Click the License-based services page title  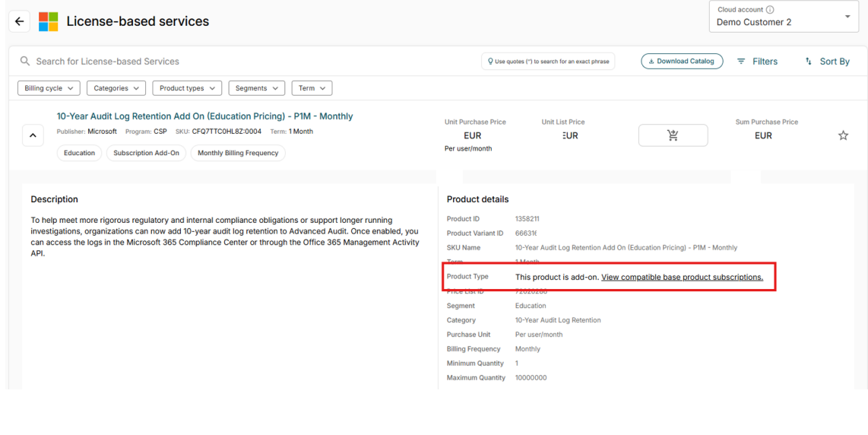click(x=138, y=21)
